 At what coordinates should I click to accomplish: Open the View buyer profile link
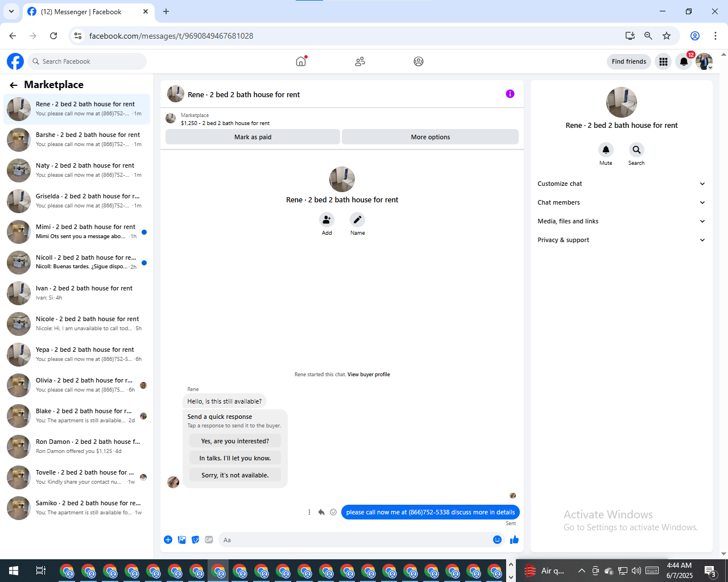pyautogui.click(x=369, y=375)
